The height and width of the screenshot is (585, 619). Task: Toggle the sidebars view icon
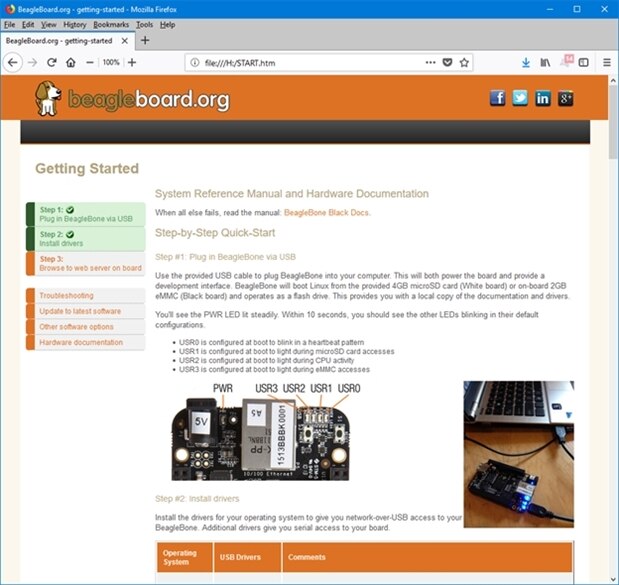583,62
